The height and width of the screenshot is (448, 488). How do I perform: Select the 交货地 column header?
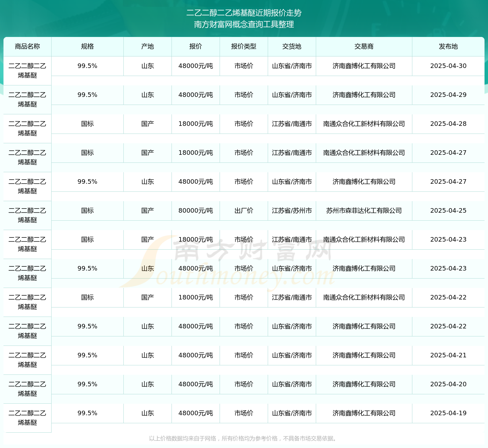tap(292, 46)
